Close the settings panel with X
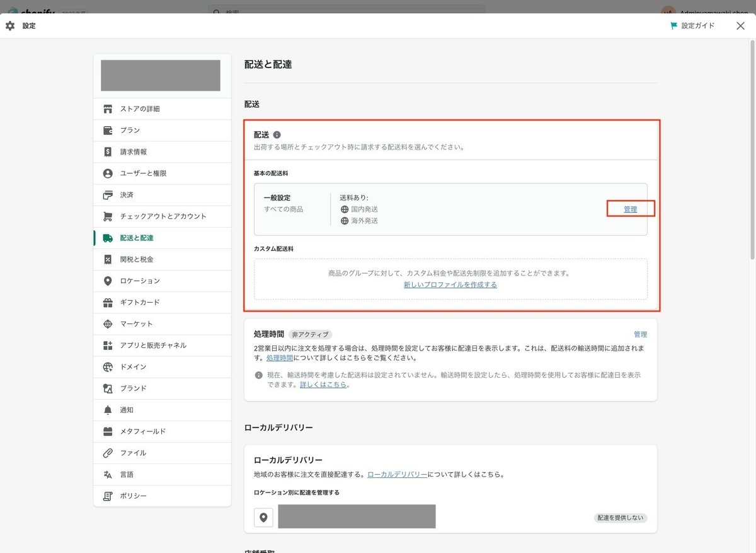The image size is (756, 553). (740, 26)
